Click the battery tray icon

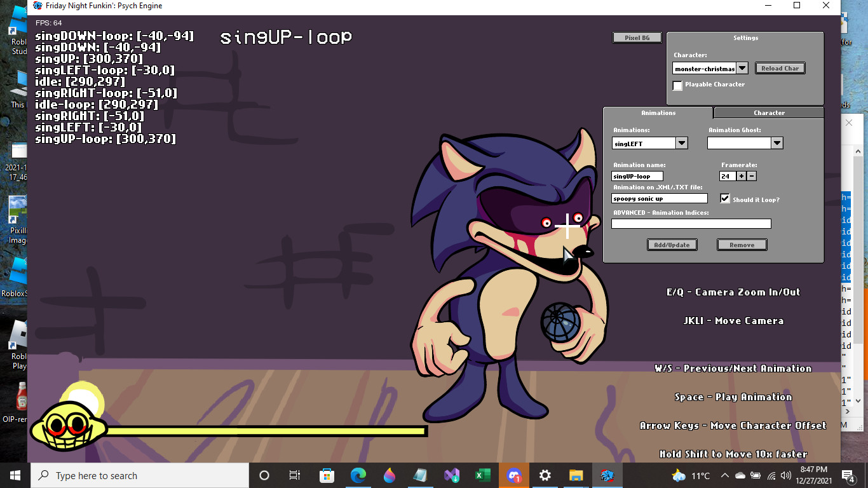(756, 475)
